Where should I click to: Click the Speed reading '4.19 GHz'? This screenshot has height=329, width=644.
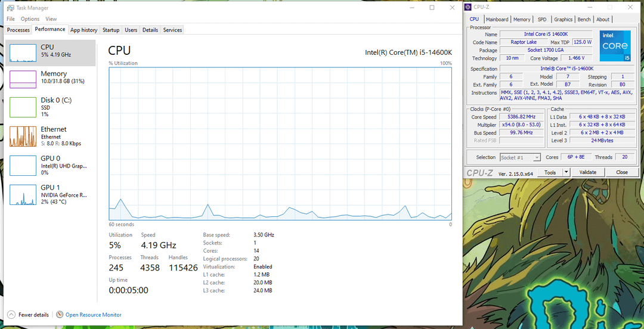click(159, 246)
